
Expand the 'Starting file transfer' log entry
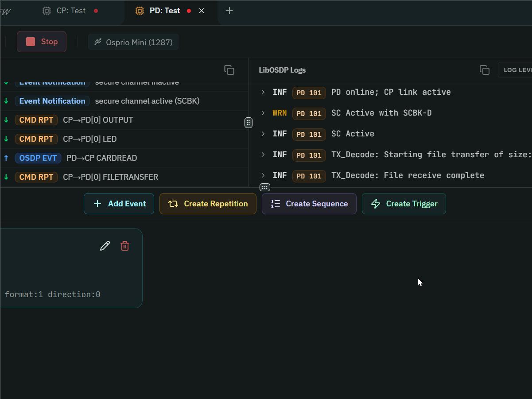click(263, 155)
